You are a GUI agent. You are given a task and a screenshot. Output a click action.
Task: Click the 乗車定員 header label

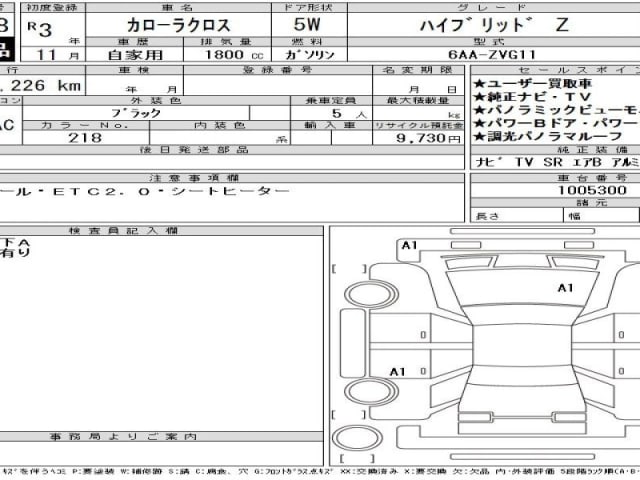[x=331, y=100]
